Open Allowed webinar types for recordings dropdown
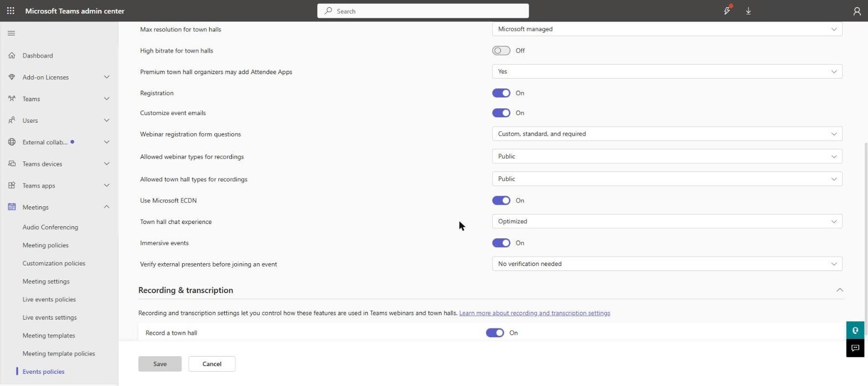The height and width of the screenshot is (386, 868). click(x=667, y=157)
